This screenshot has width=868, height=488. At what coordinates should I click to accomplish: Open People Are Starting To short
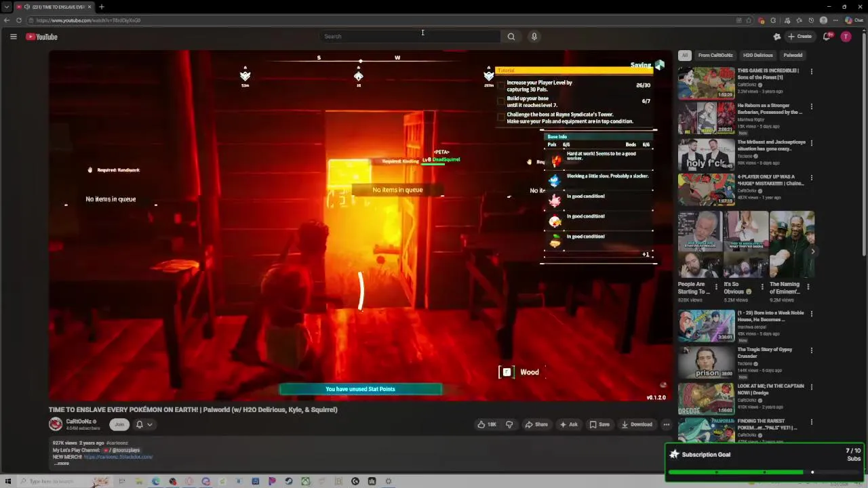700,244
